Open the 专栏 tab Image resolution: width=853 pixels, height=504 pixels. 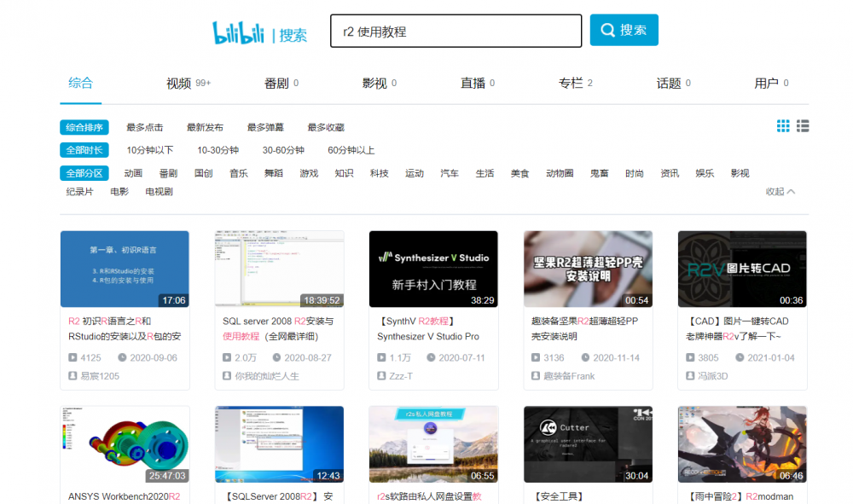coord(575,84)
